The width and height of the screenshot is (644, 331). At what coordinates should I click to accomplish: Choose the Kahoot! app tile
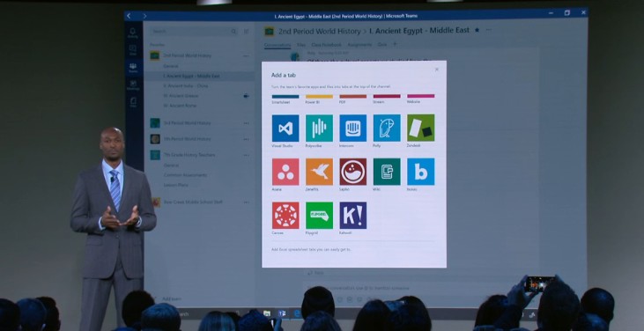click(352, 216)
